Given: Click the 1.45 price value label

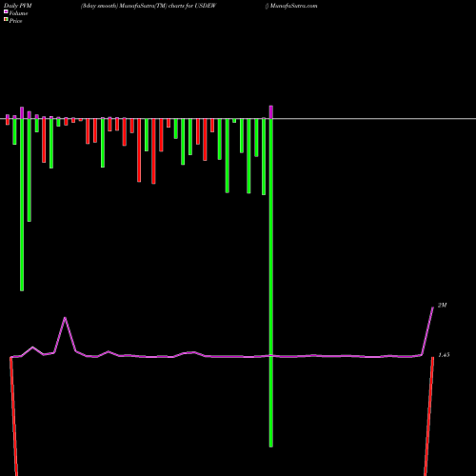Looking at the screenshot, I should [x=444, y=355].
